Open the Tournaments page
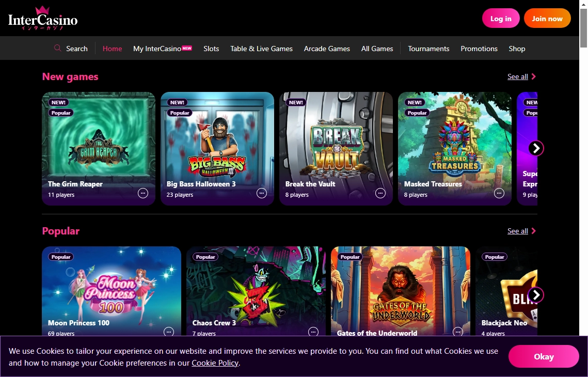The width and height of the screenshot is (588, 377). coord(428,49)
